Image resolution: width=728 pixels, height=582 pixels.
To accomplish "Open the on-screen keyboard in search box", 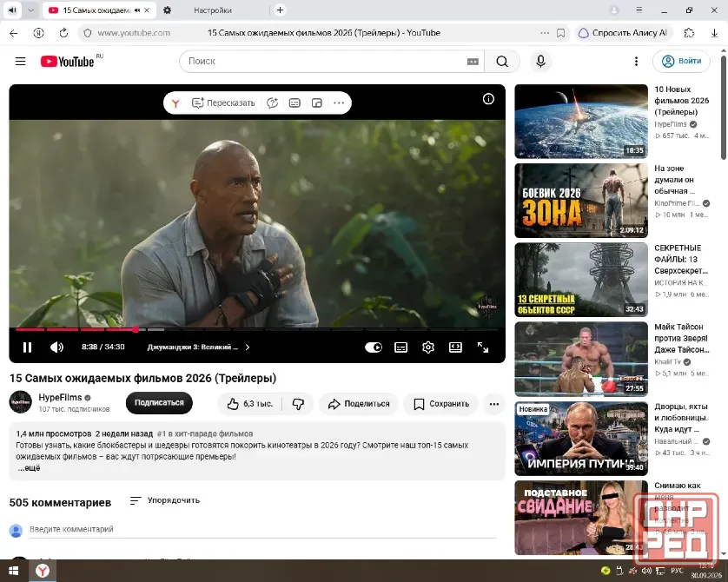I will [473, 62].
